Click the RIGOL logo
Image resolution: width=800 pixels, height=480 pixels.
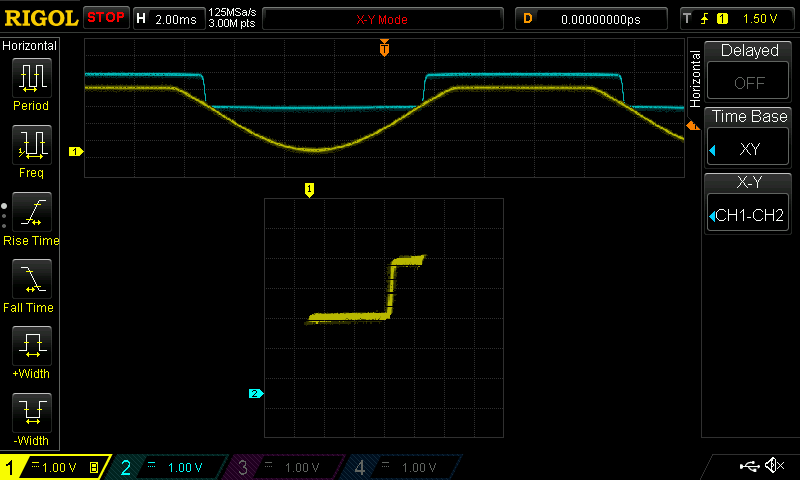(x=41, y=18)
